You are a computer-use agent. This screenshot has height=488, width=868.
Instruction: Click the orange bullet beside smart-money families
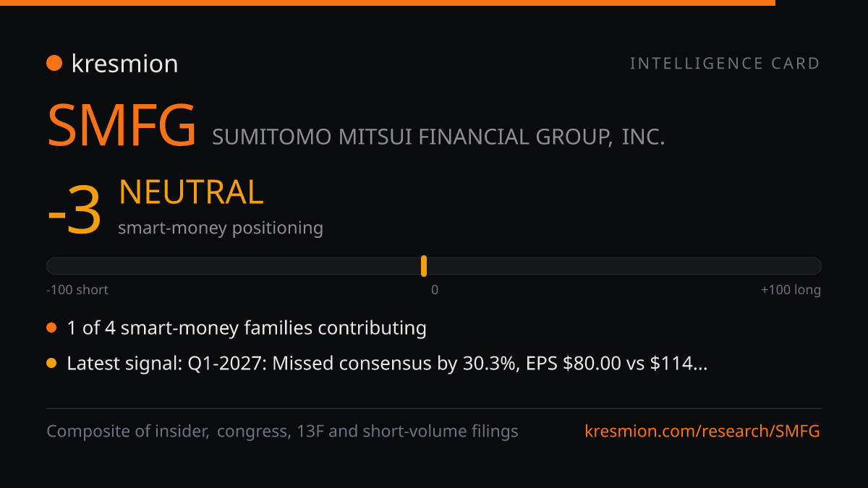[51, 328]
